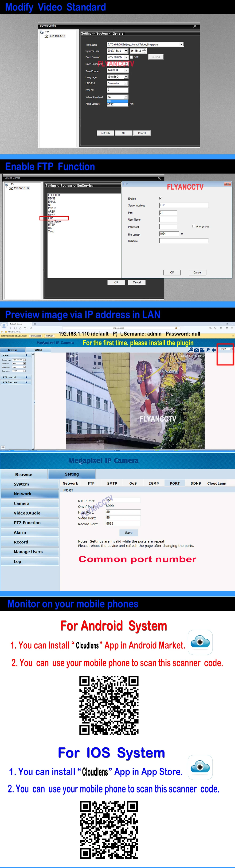The image size is (235, 868).
Task: Click Save under the port settings
Action: (129, 533)
